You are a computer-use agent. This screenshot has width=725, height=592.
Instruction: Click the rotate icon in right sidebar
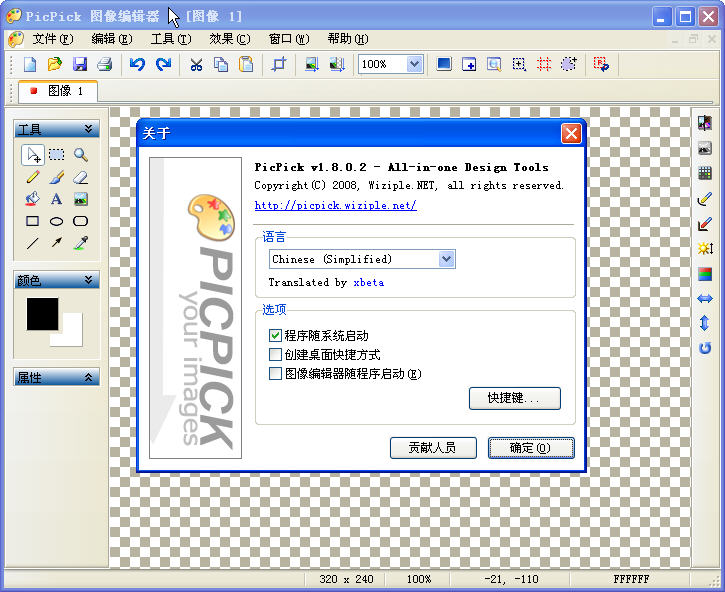coord(705,348)
